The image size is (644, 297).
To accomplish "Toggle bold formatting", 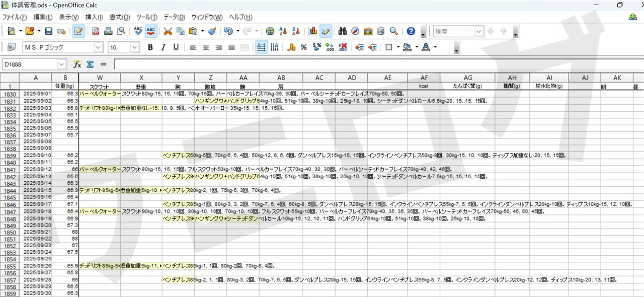I will 150,47.
